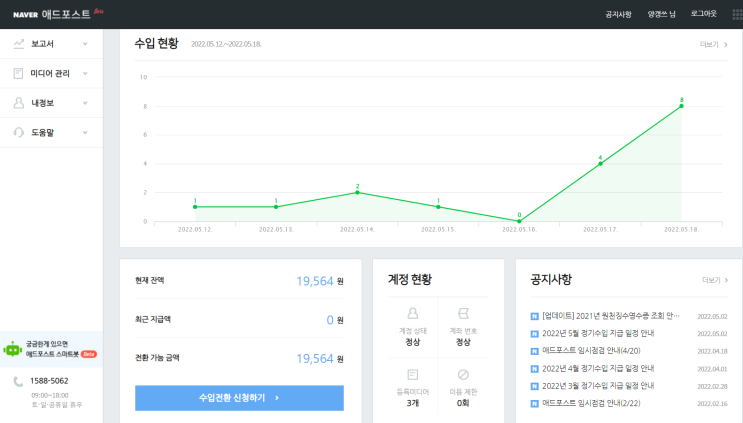Click the 등록미디어 icon
Screen dimensions: 743x423
click(x=413, y=375)
